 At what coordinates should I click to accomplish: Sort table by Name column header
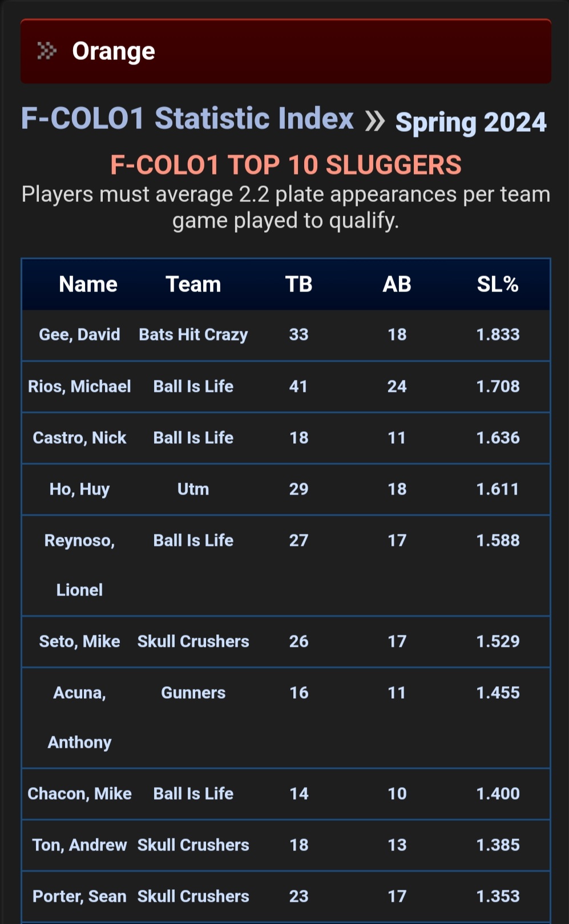[x=88, y=284]
